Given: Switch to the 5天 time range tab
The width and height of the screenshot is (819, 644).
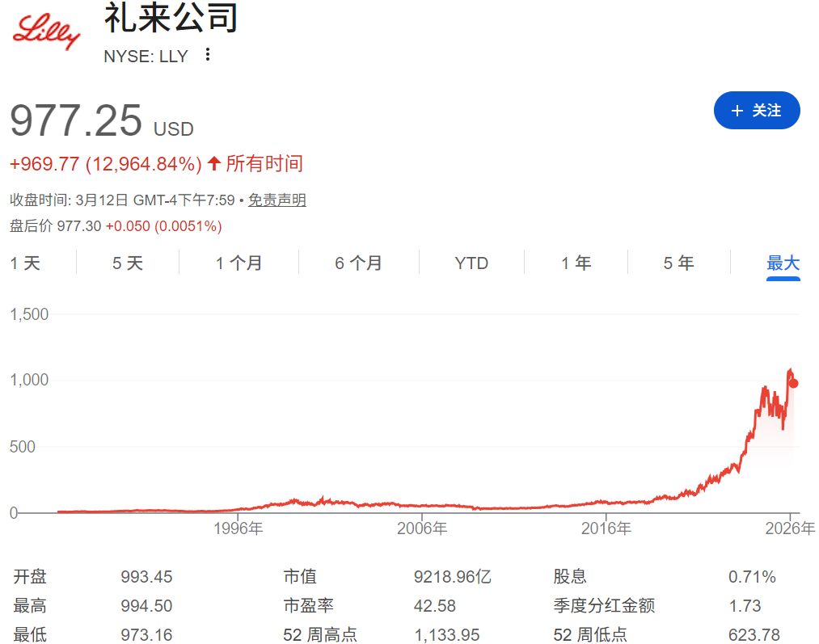Looking at the screenshot, I should coord(126,263).
